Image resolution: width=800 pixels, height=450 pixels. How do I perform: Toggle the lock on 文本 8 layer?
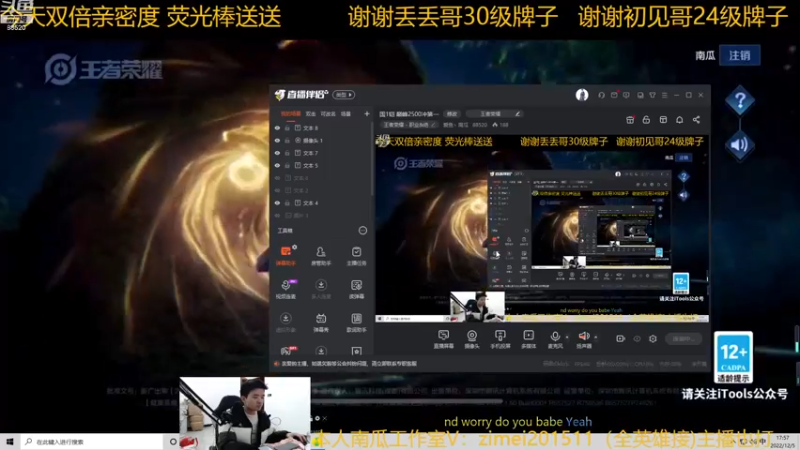point(287,128)
